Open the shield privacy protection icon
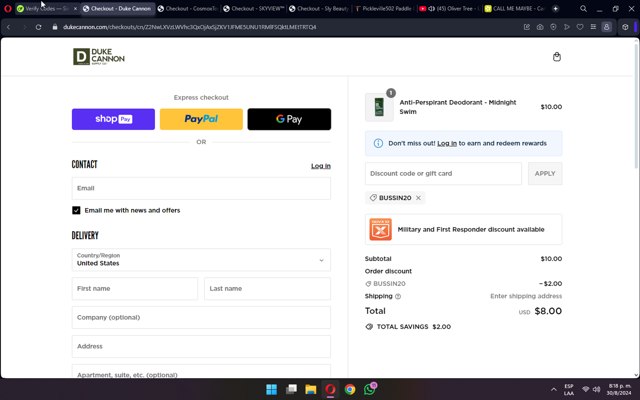This screenshot has width=640, height=400. pyautogui.click(x=553, y=27)
